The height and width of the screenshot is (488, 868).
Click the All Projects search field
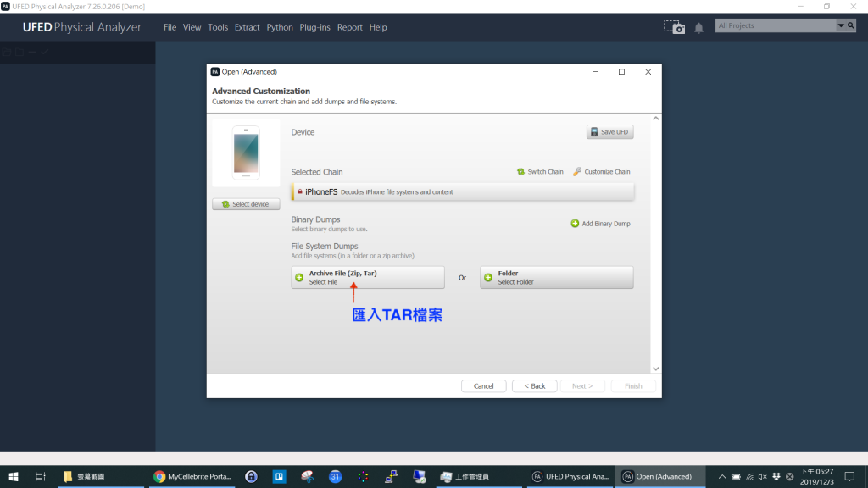click(x=775, y=25)
